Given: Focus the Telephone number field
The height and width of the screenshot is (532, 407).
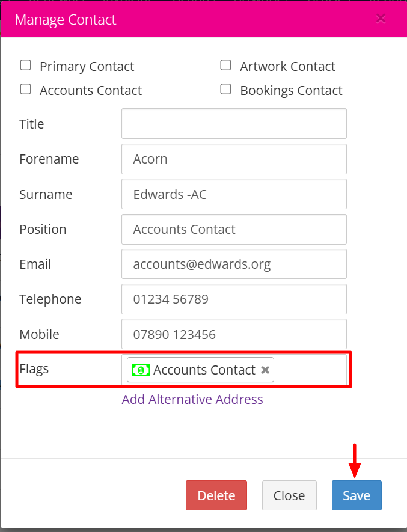Looking at the screenshot, I should [x=234, y=299].
